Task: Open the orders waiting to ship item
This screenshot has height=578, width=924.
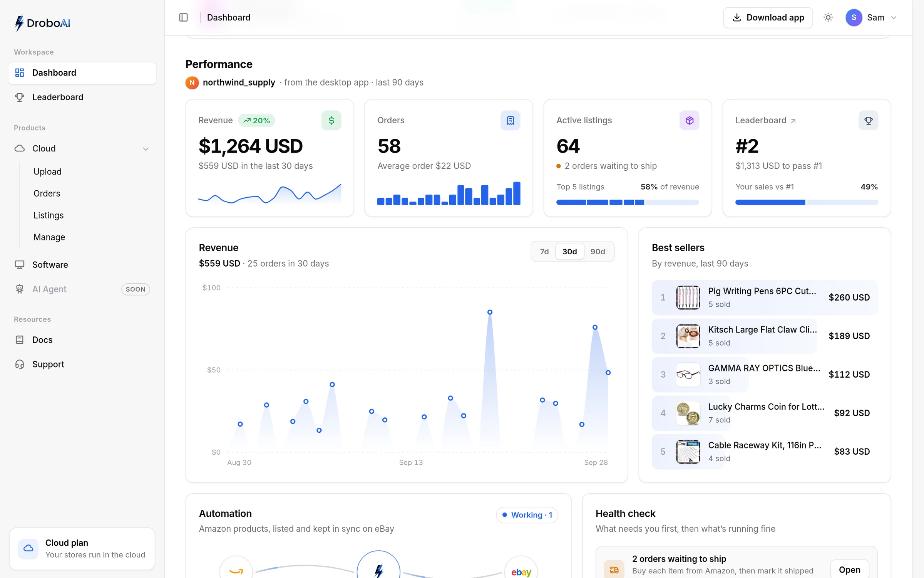Action: 849,570
